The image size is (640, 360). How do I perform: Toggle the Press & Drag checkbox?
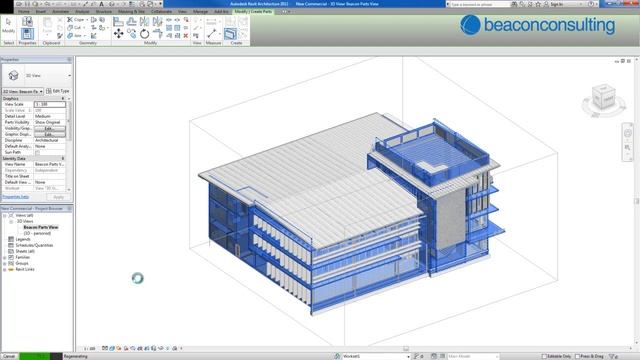(577, 356)
